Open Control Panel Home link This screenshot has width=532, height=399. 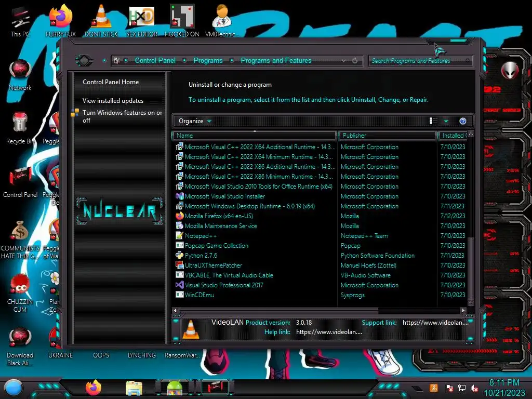click(x=111, y=82)
